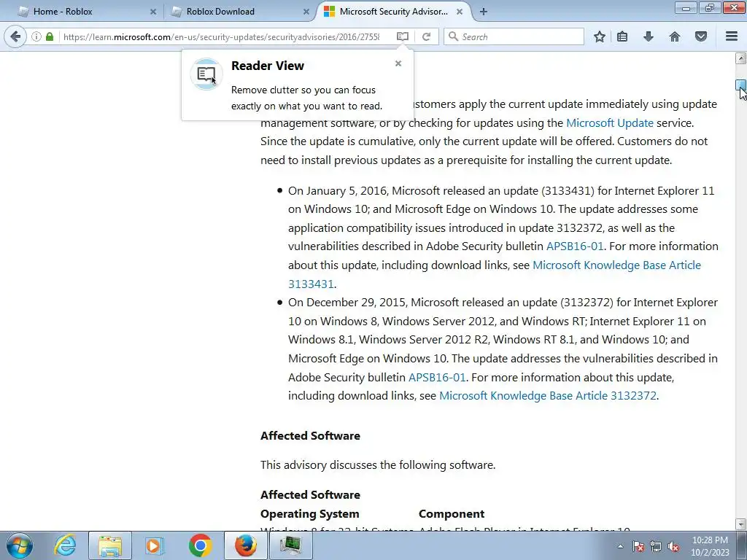Select the Microsoft Security Advisory tab
The height and width of the screenshot is (560, 747).
[x=393, y=12]
